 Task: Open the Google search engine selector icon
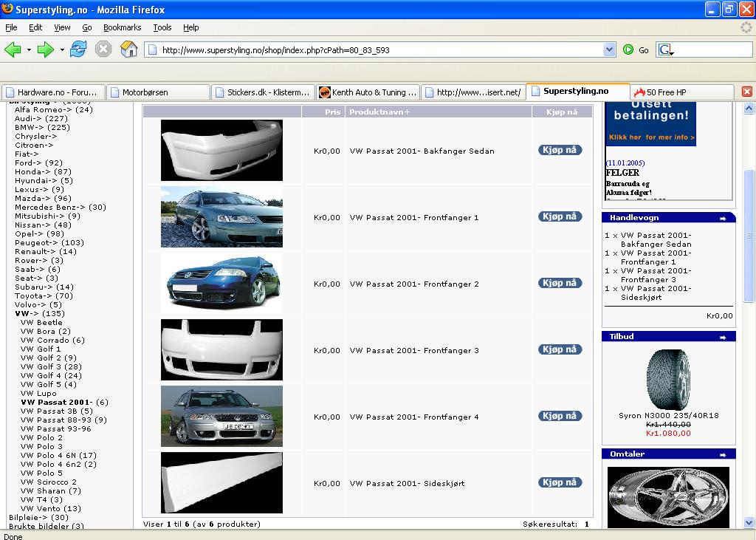tap(666, 49)
